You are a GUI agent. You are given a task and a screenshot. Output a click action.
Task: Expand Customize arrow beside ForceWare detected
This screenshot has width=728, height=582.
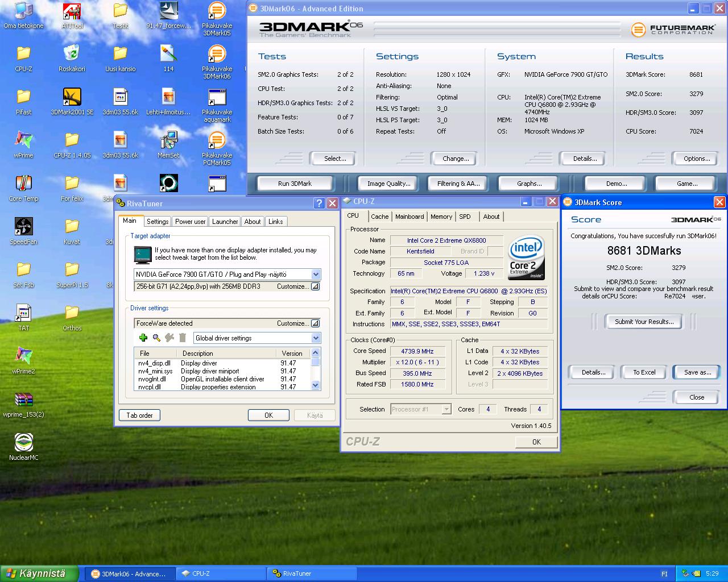[315, 323]
